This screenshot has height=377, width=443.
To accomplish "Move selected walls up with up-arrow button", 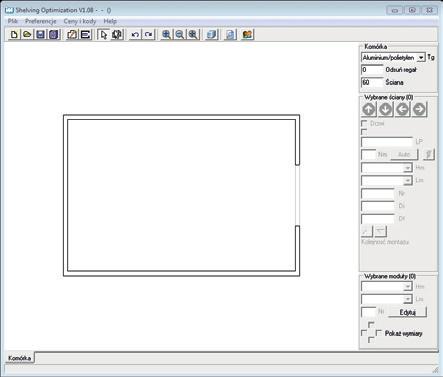I will point(369,109).
